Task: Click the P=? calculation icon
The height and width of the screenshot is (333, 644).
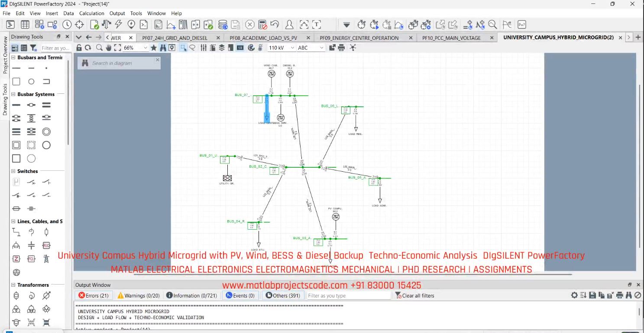Action: pyautogui.click(x=521, y=25)
